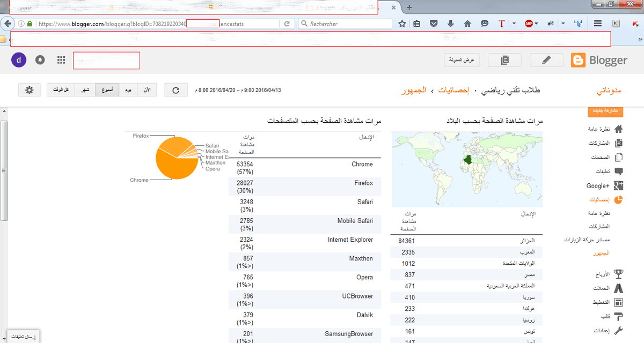Screen dimensions: 644x343
Task: Open the Google apps grid
Action: (61, 60)
